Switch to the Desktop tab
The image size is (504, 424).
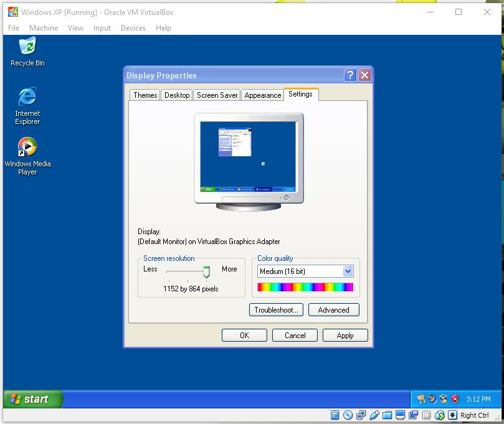click(177, 95)
